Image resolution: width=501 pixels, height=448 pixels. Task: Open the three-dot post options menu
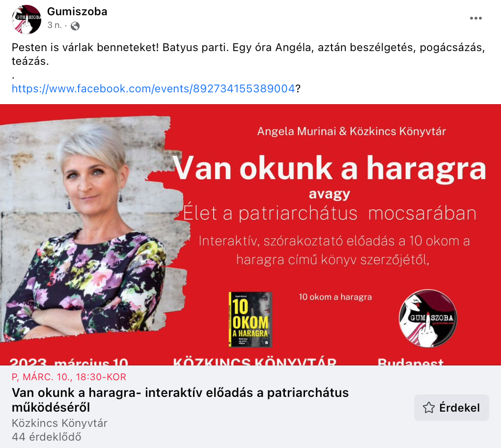475,18
